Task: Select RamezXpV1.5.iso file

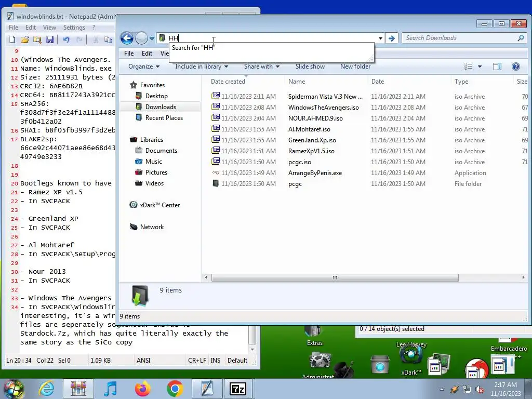Action: coord(311,151)
